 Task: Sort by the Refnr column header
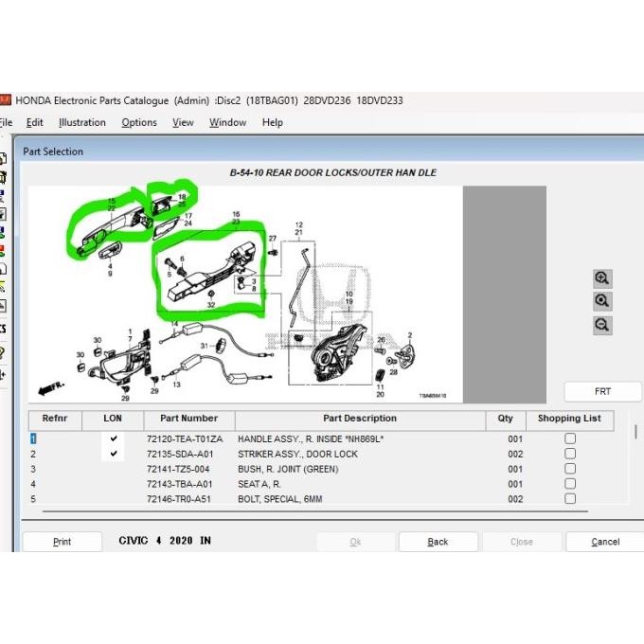click(55, 420)
